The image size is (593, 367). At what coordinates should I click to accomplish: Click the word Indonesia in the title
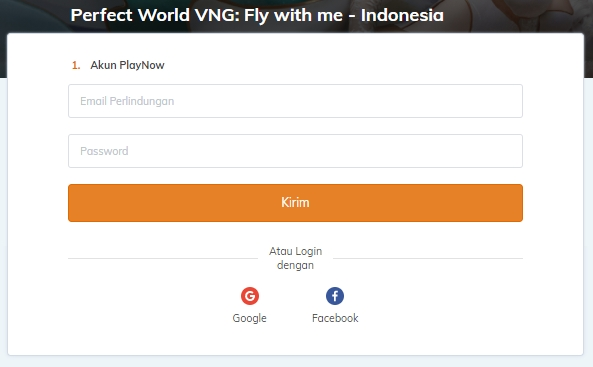(x=402, y=16)
